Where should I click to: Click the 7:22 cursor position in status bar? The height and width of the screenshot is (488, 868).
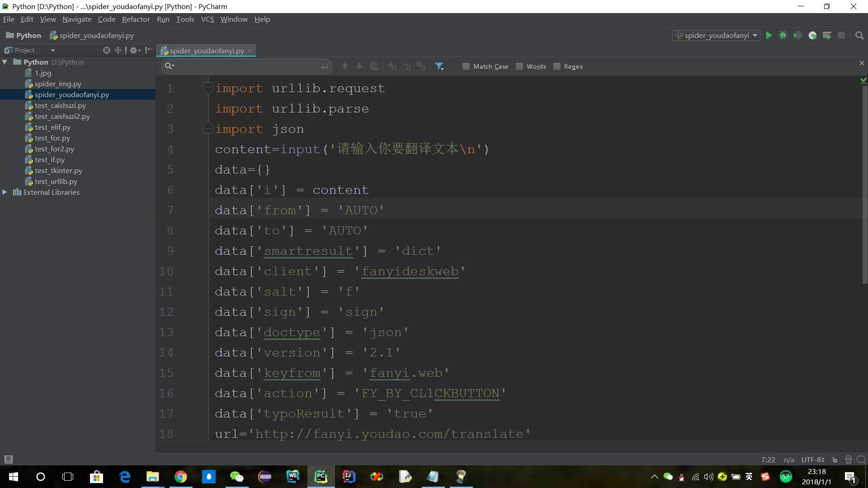click(x=768, y=460)
